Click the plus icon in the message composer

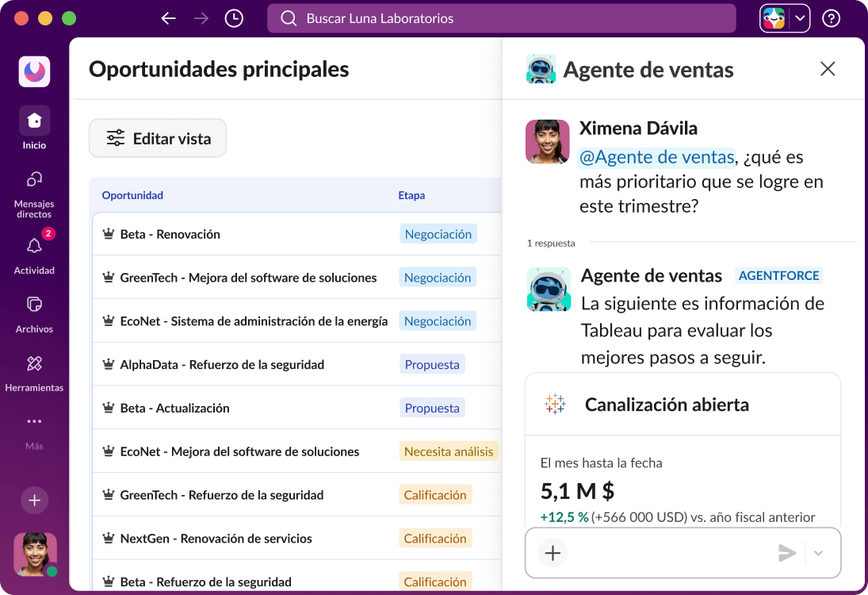point(553,553)
